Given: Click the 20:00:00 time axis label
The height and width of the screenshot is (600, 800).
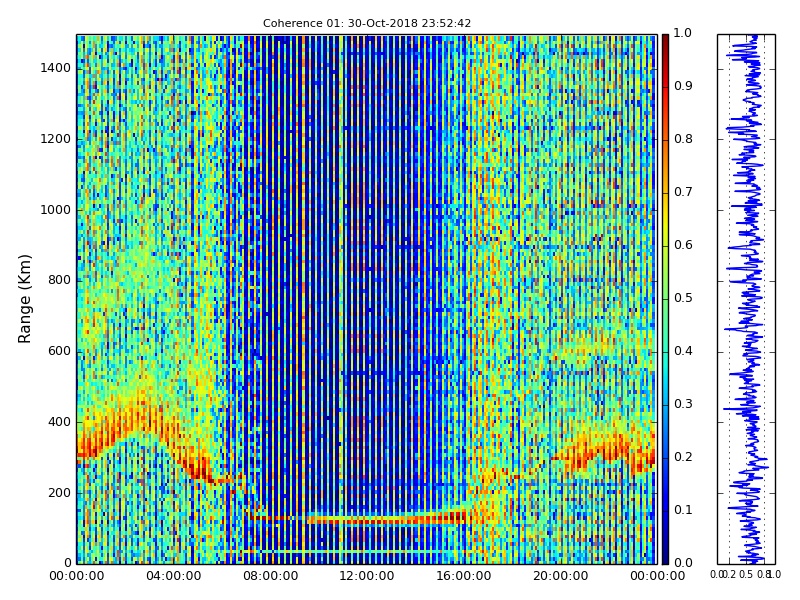Looking at the screenshot, I should 561,577.
